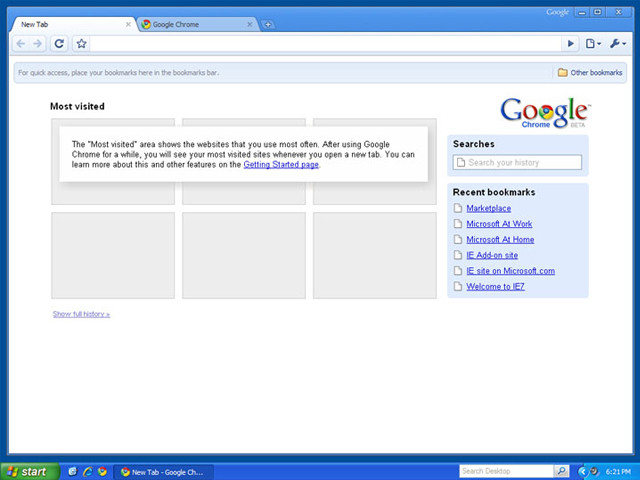Image resolution: width=640 pixels, height=480 pixels.
Task: Click the first empty most visited thumbnail, bottom row
Action: click(113, 256)
